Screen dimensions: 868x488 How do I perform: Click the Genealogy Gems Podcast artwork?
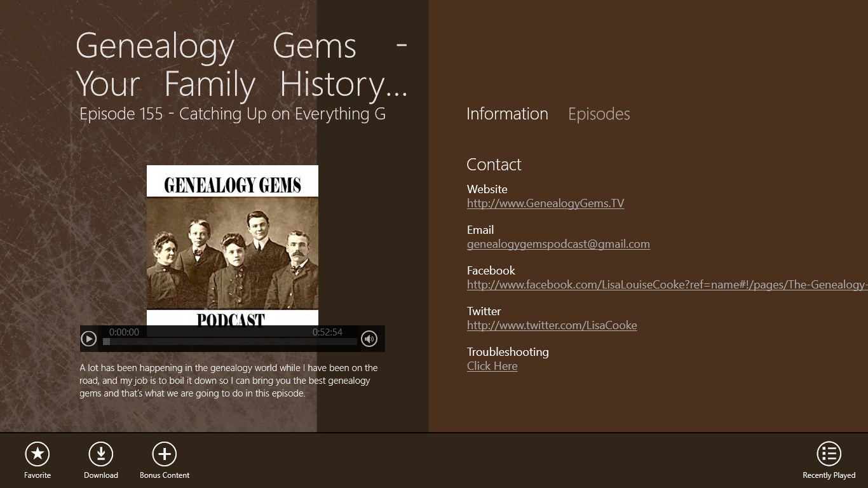point(232,245)
